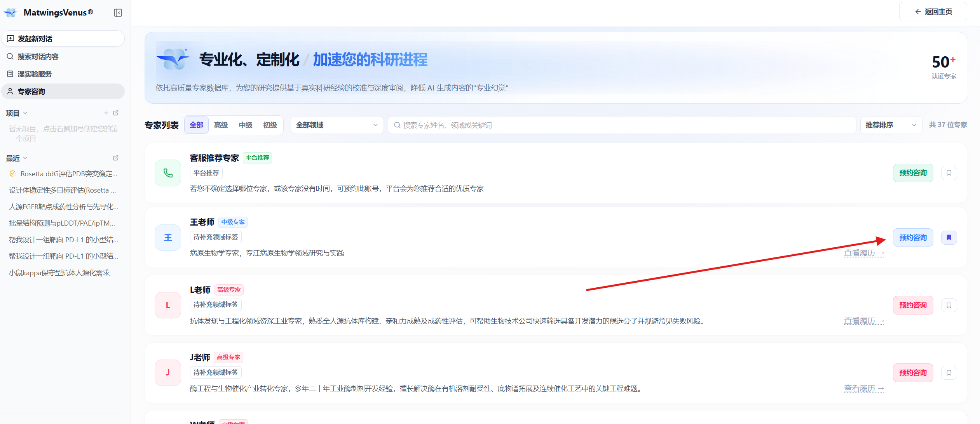This screenshot has width=980, height=424.
Task: Bookmark 客服推荐专家 card
Action: (949, 173)
